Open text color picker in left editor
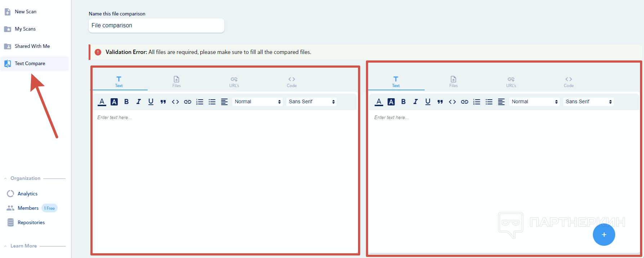644x258 pixels. point(102,102)
